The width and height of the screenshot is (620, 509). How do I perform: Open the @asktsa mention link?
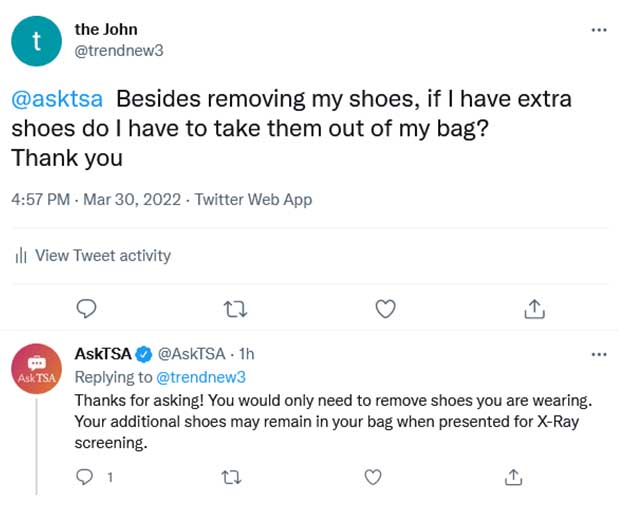coord(57,98)
